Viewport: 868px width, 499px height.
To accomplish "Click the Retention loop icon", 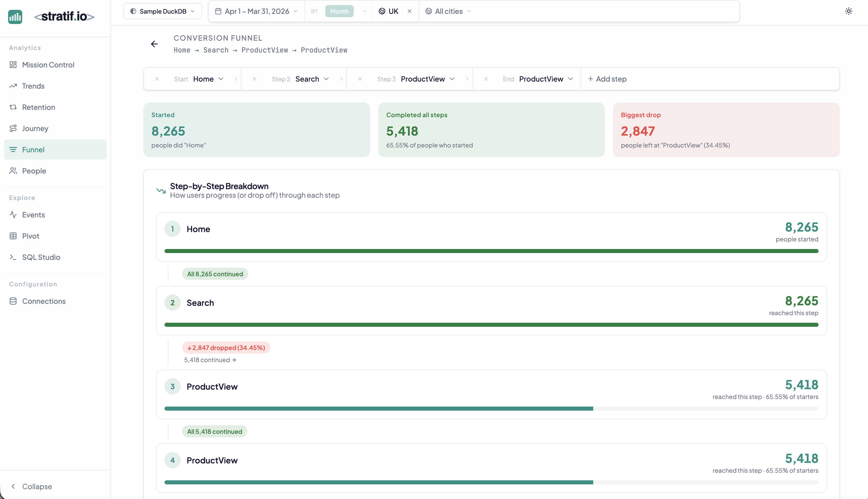I will (x=13, y=107).
